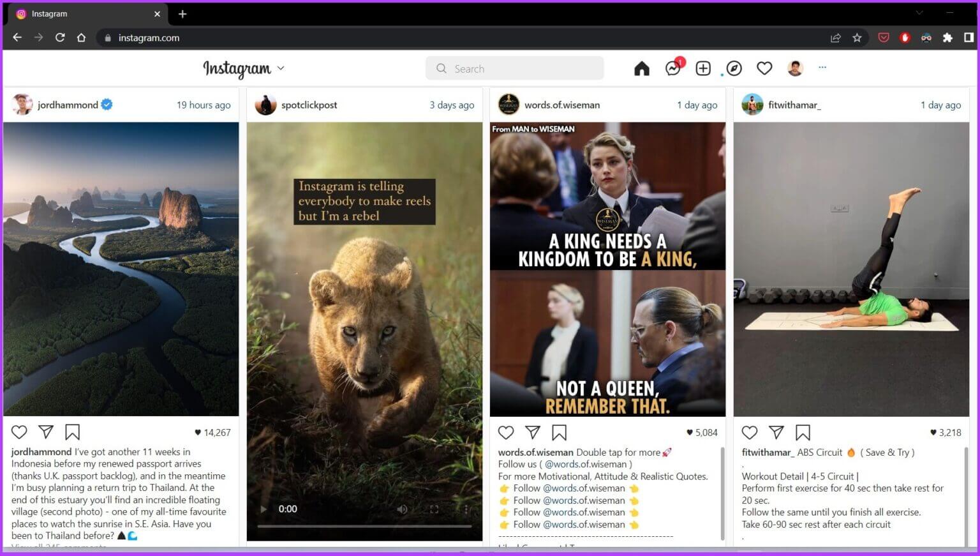Use words.of.wiseman caption scrollbar

(722, 493)
